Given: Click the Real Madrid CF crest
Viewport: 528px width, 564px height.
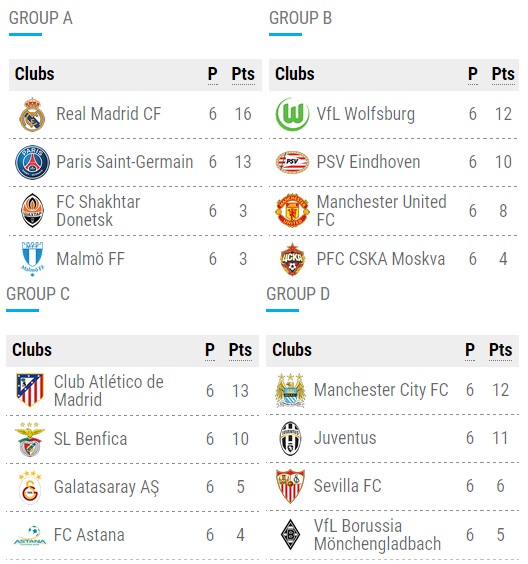Looking at the screenshot, I should pos(32,114).
